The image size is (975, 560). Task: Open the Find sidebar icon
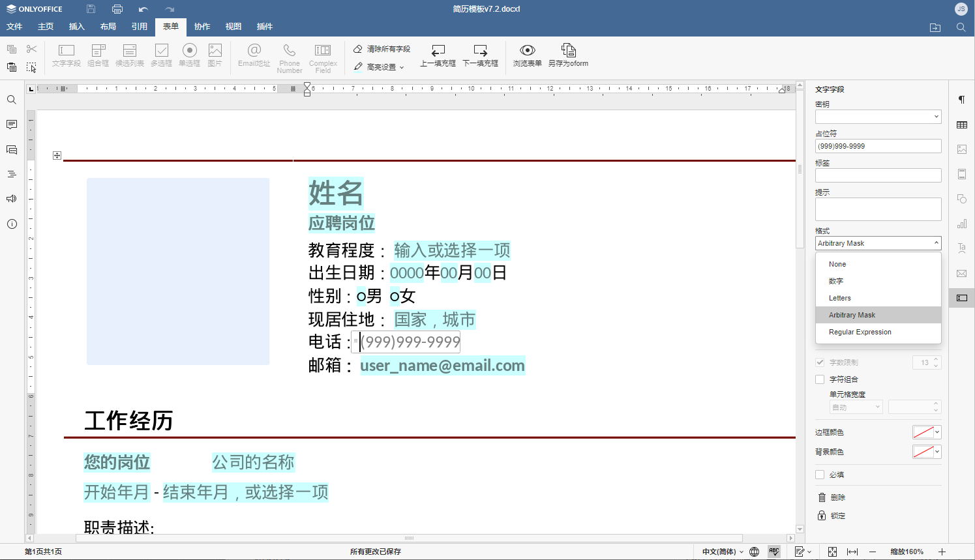coord(12,100)
